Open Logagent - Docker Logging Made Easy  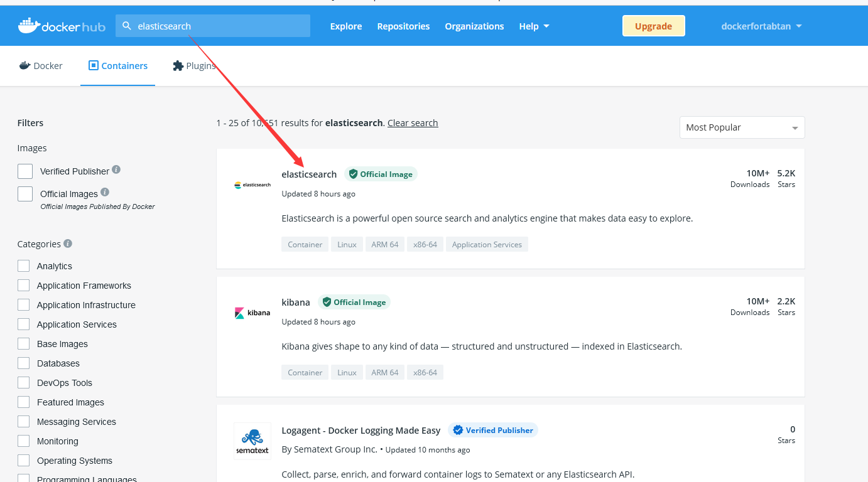click(361, 430)
